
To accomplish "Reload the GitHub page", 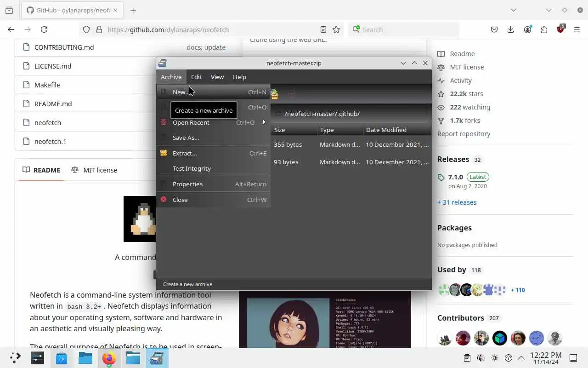I will click(x=44, y=29).
